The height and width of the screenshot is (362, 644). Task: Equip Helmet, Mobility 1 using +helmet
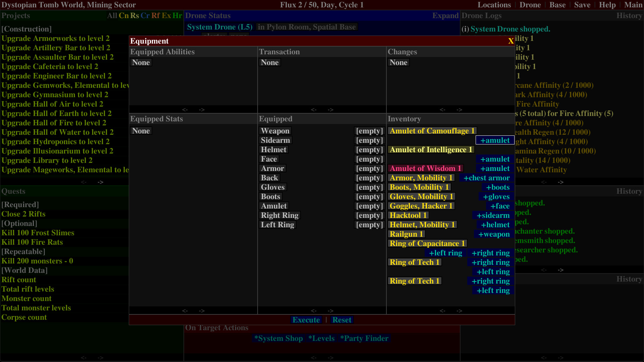tap(495, 225)
